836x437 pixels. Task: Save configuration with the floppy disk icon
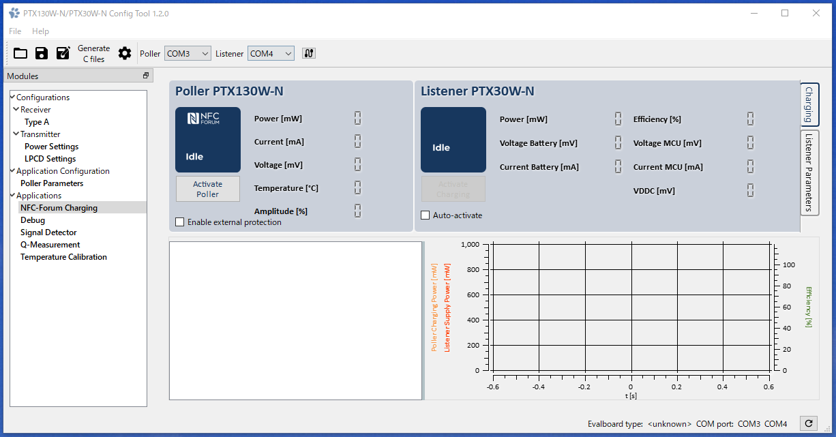click(x=41, y=53)
